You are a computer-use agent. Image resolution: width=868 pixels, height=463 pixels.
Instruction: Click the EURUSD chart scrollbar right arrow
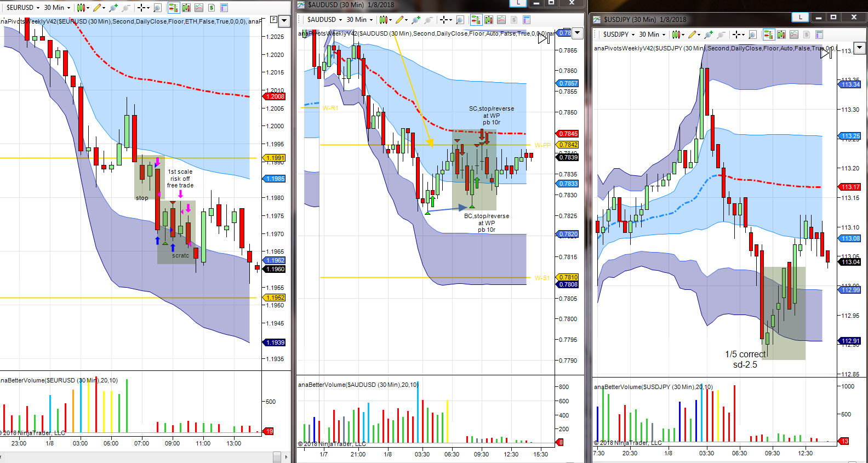(285, 457)
